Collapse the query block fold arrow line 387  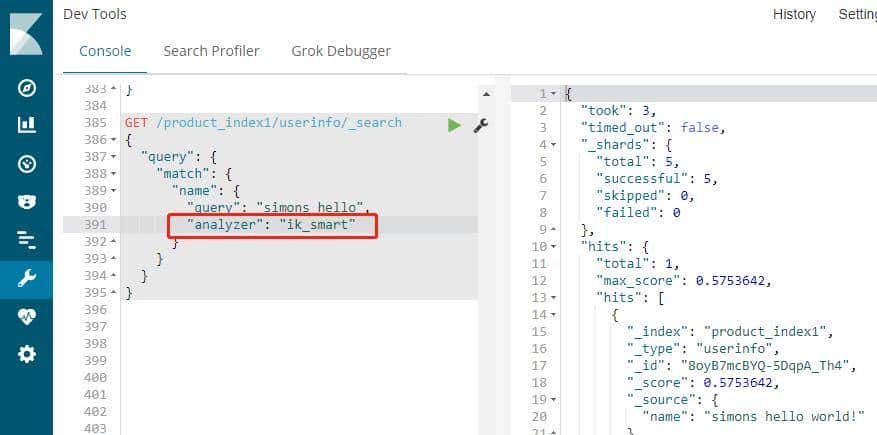tap(114, 158)
